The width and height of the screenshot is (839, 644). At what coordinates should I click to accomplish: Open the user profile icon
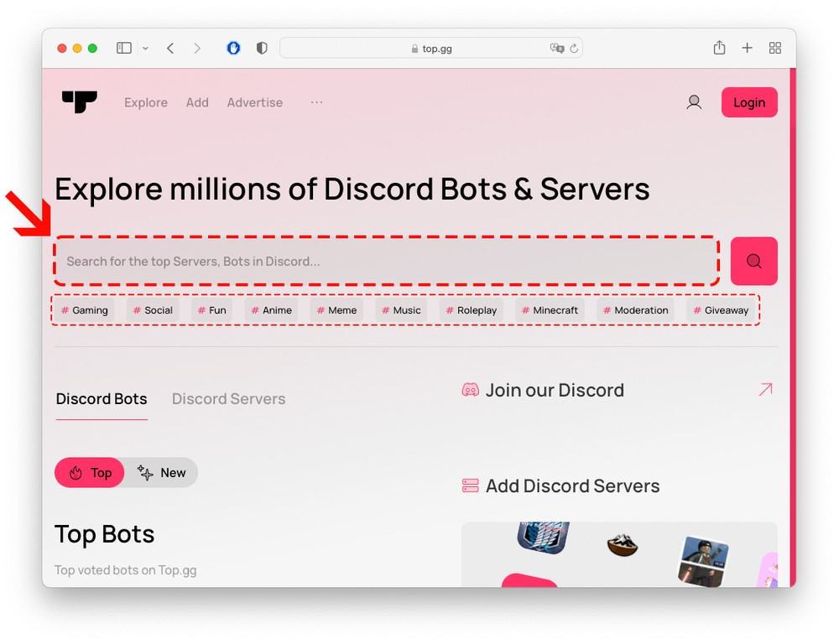(x=694, y=102)
